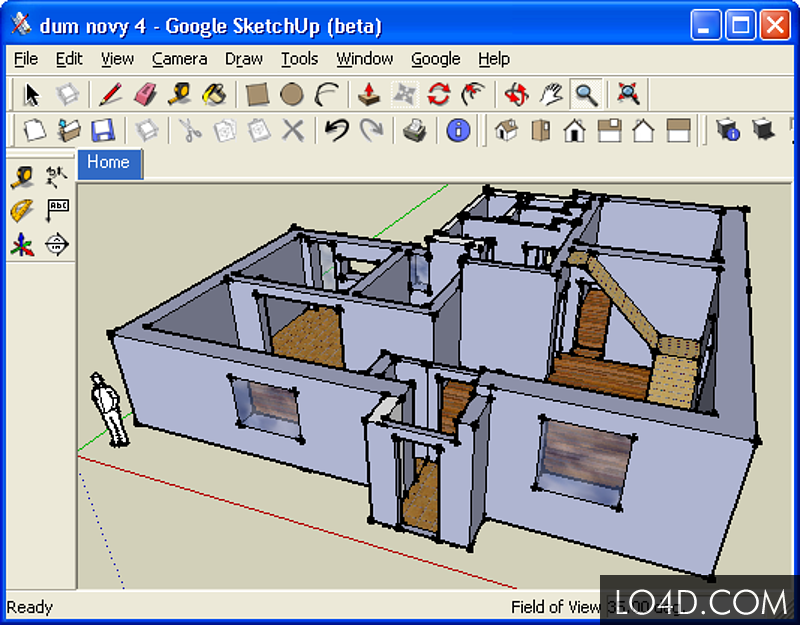Click the Zoom Extents icon

(626, 94)
